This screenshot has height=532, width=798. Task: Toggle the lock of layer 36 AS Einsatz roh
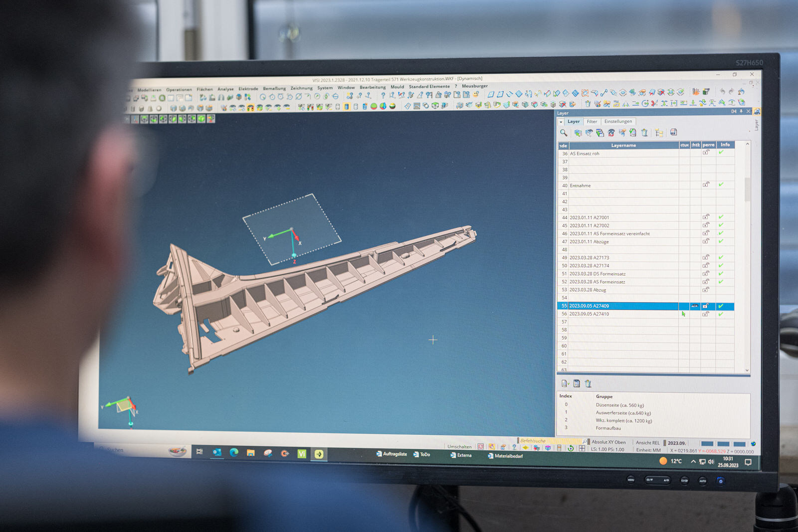click(706, 152)
